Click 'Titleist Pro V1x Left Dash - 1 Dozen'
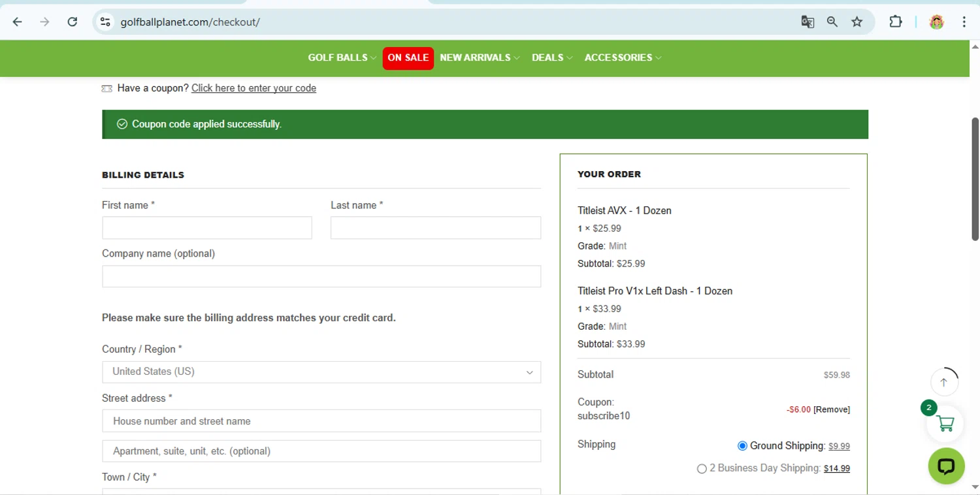Screen dimensions: 980x495 pyautogui.click(x=655, y=291)
